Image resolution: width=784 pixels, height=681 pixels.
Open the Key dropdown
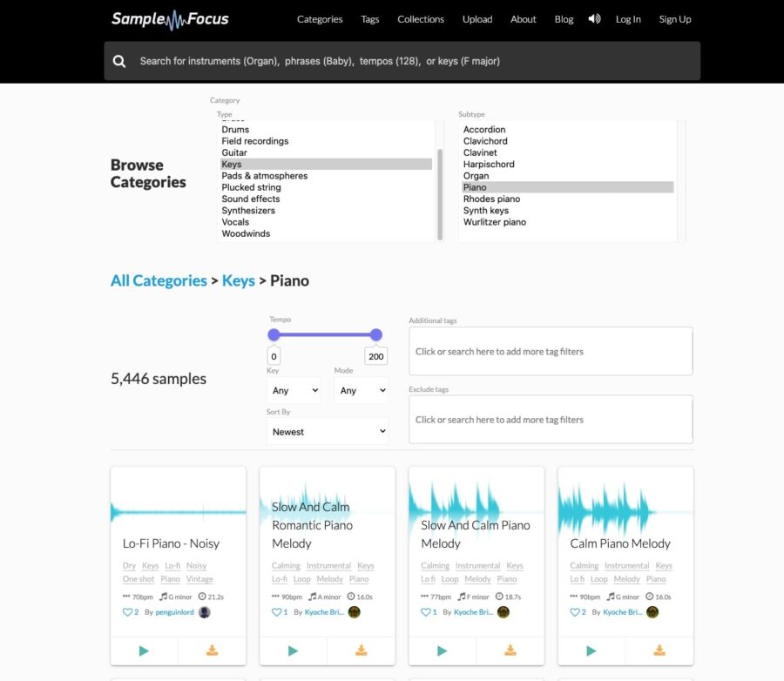293,390
